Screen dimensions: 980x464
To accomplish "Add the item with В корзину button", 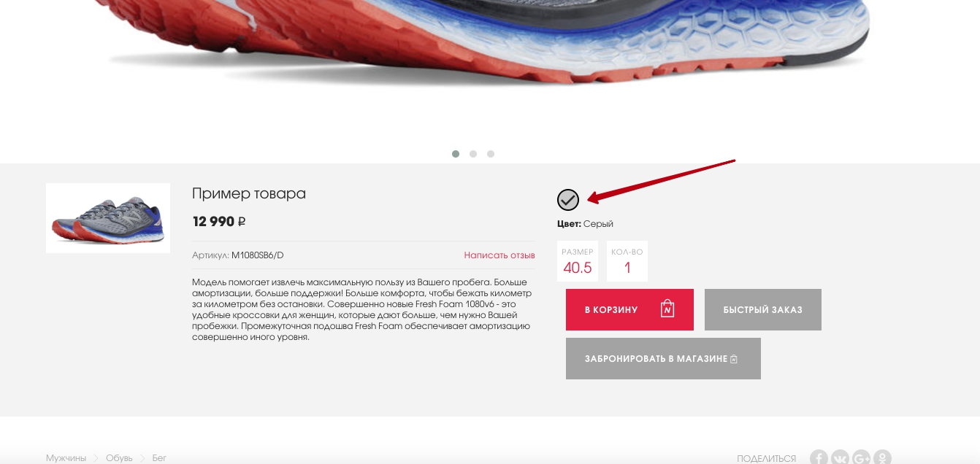I will (629, 309).
